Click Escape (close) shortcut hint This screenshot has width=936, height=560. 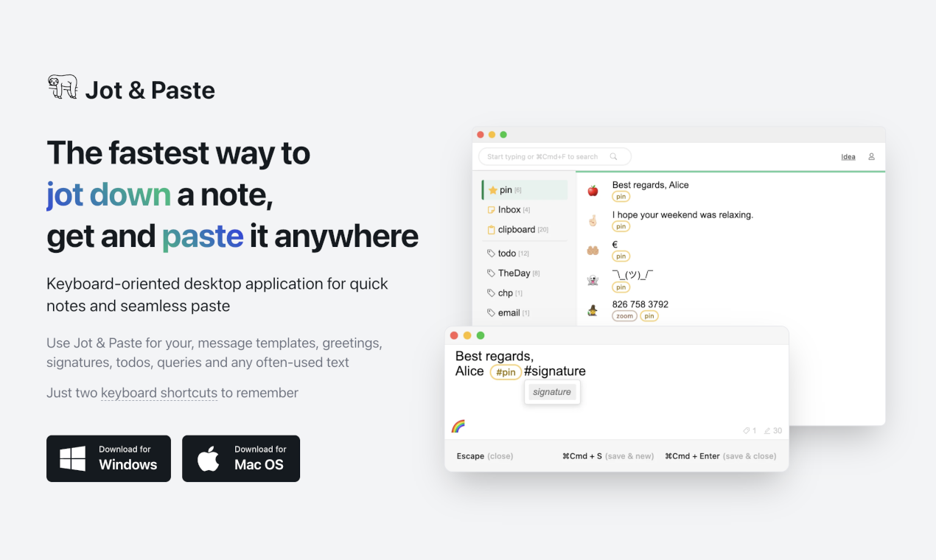(485, 456)
